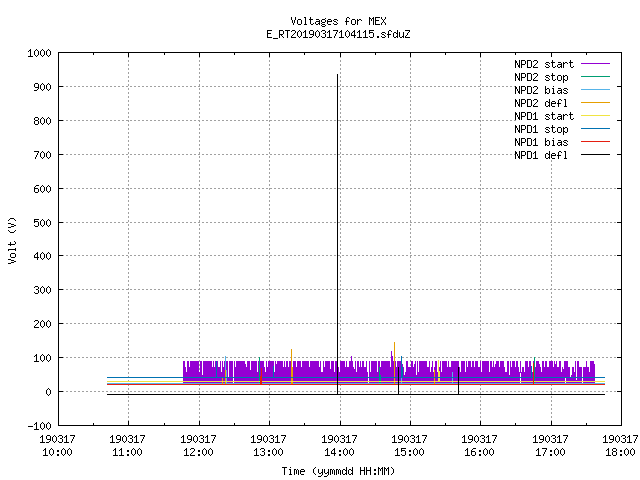
Task: Click the orange line sample beside NPD2 defl
Action: point(595,103)
